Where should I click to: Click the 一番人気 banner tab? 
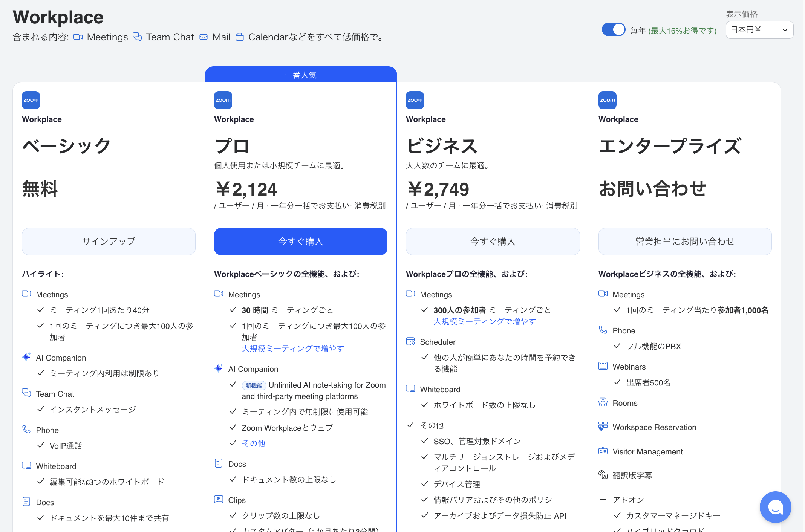[x=300, y=75]
